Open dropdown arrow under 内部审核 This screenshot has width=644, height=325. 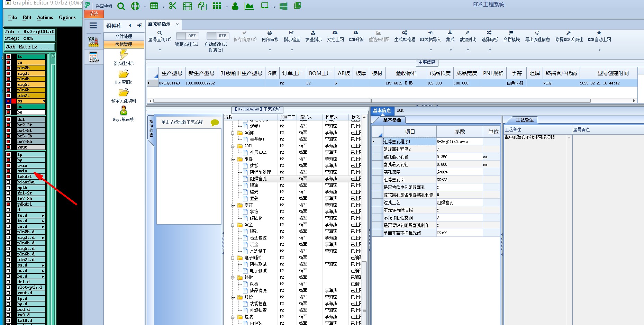270,50
